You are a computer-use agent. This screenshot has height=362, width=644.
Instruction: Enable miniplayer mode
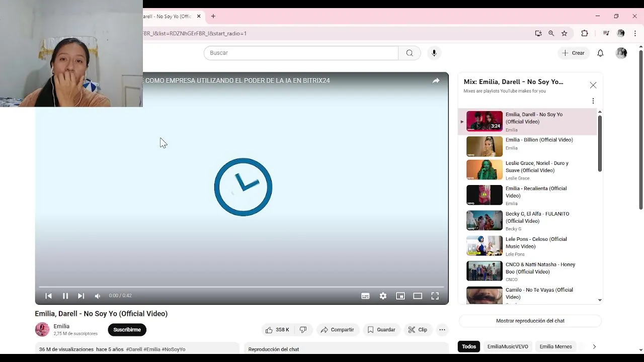[x=400, y=296]
